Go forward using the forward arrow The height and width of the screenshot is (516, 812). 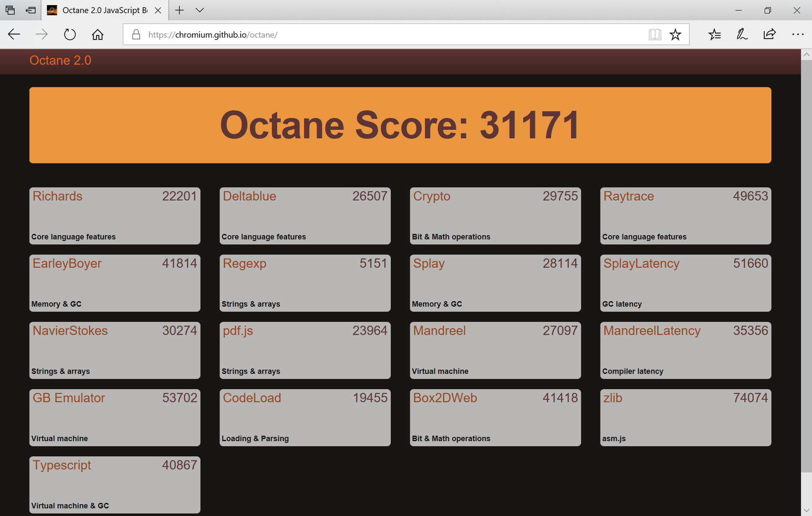pyautogui.click(x=42, y=34)
